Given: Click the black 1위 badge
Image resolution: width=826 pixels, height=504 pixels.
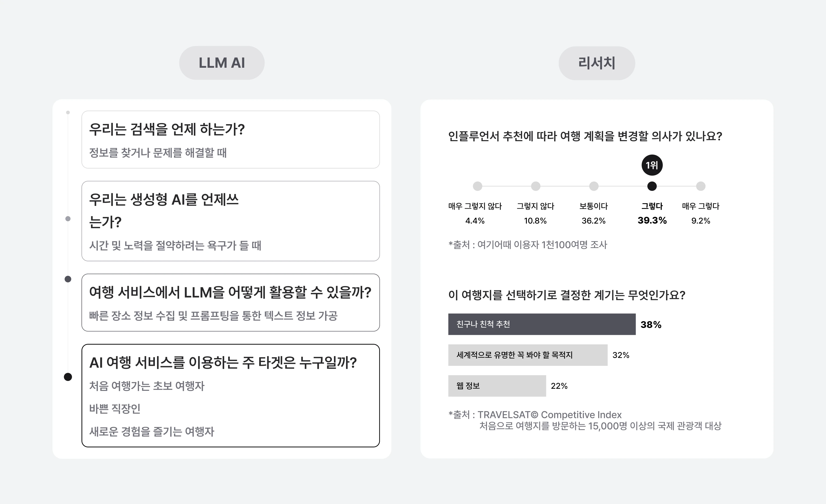Looking at the screenshot, I should coord(652,165).
